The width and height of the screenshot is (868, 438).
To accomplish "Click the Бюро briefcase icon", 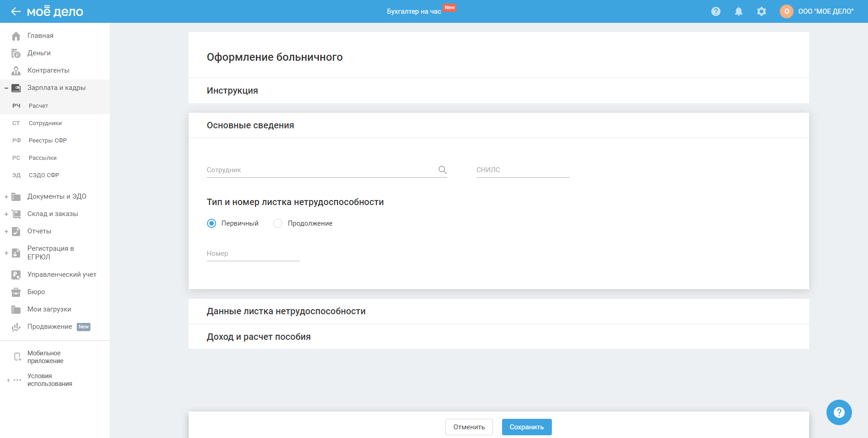I will tap(16, 292).
